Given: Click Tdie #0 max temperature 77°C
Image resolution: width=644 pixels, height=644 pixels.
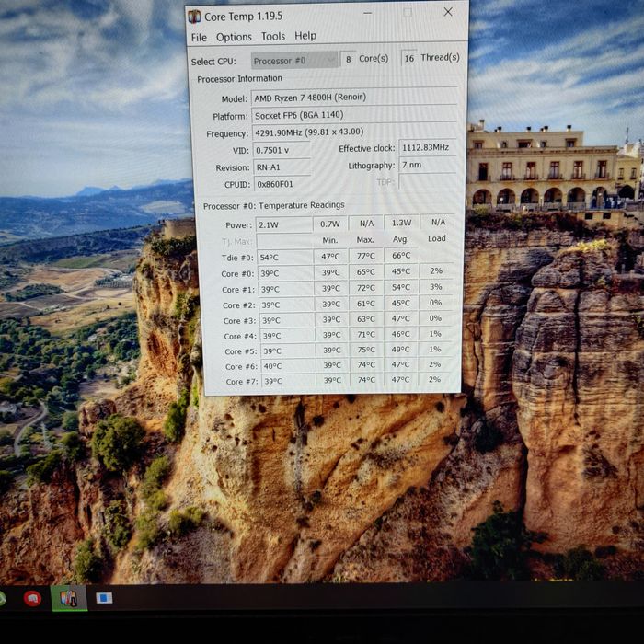Looking at the screenshot, I should pos(365,256).
